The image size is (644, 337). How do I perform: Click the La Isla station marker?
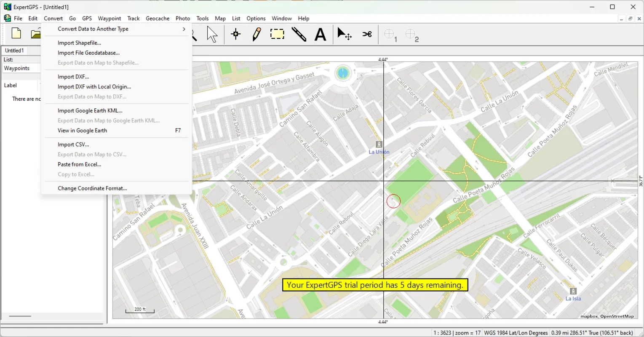[573, 291]
